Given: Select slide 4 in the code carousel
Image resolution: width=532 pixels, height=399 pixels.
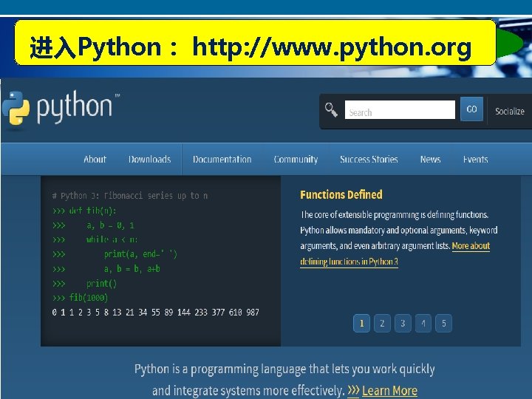Looking at the screenshot, I should pyautogui.click(x=423, y=324).
